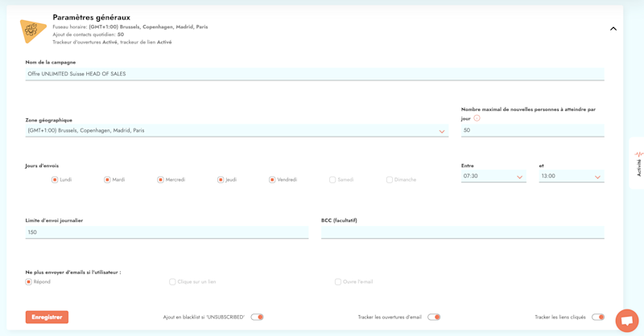The height and width of the screenshot is (336, 644).
Task: Open the chat support bubble
Action: pos(627,321)
